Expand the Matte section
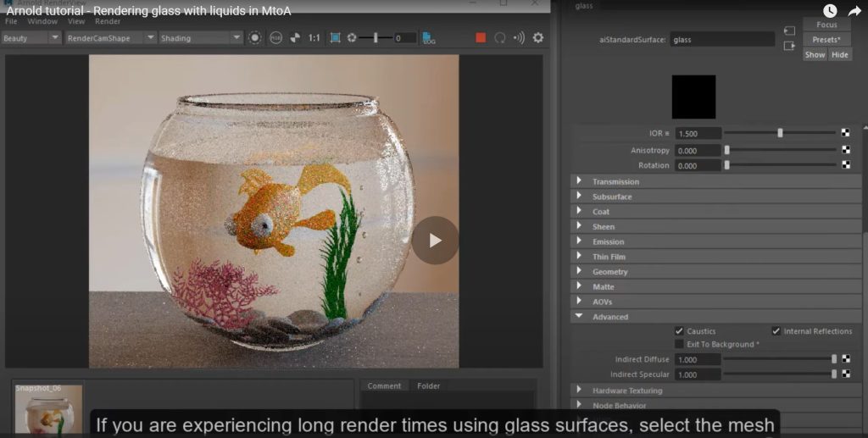 point(715,286)
